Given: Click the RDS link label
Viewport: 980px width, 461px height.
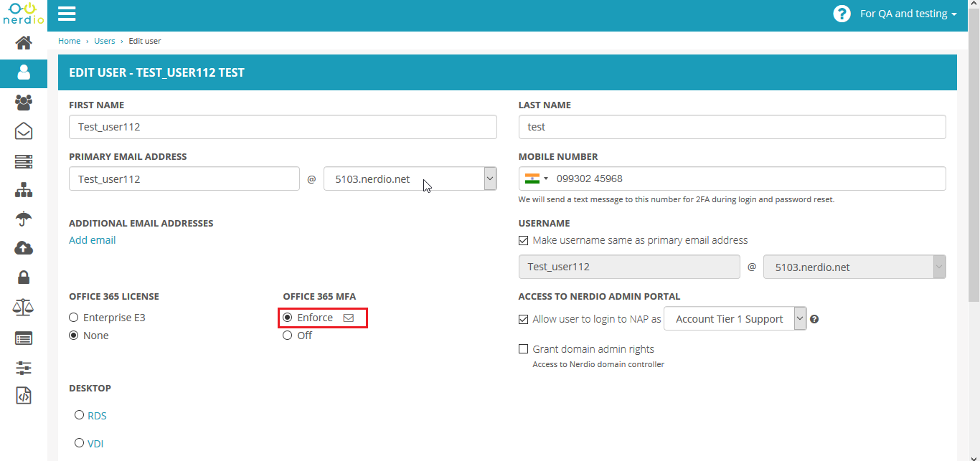Looking at the screenshot, I should click(x=98, y=416).
